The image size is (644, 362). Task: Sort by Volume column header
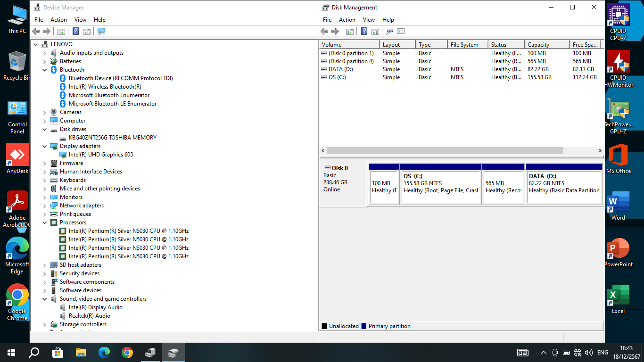pos(349,45)
